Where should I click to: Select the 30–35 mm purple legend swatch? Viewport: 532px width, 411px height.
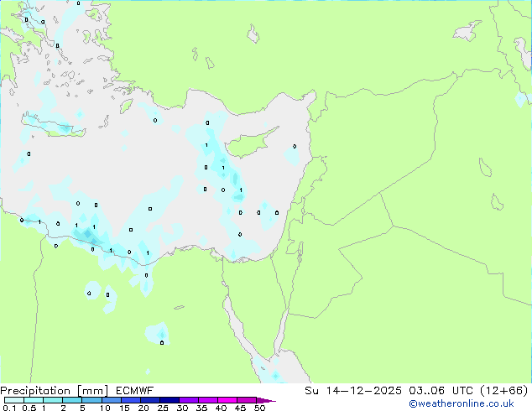click(x=188, y=400)
